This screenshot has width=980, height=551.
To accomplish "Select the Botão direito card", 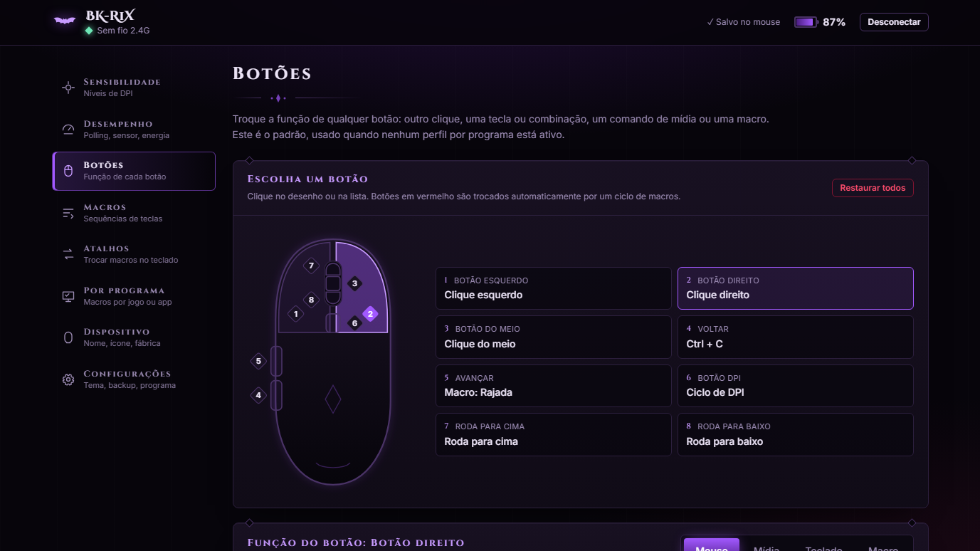I will (796, 288).
